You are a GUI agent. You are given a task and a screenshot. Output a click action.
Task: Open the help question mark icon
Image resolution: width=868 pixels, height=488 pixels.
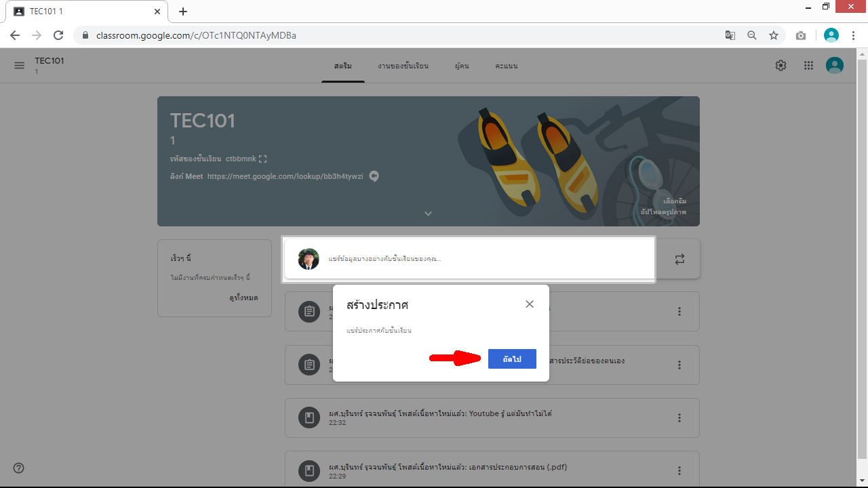(18, 468)
